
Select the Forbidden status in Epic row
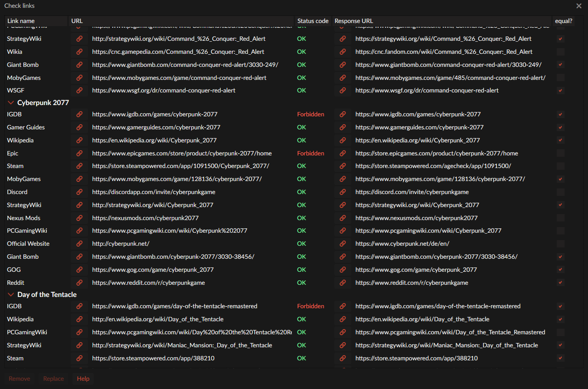coord(310,153)
